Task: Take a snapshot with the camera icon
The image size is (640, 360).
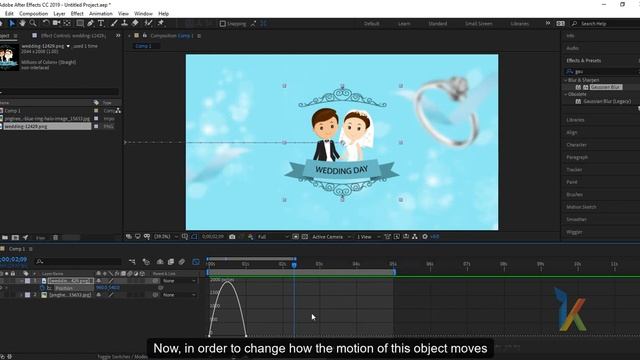Action: click(232, 237)
